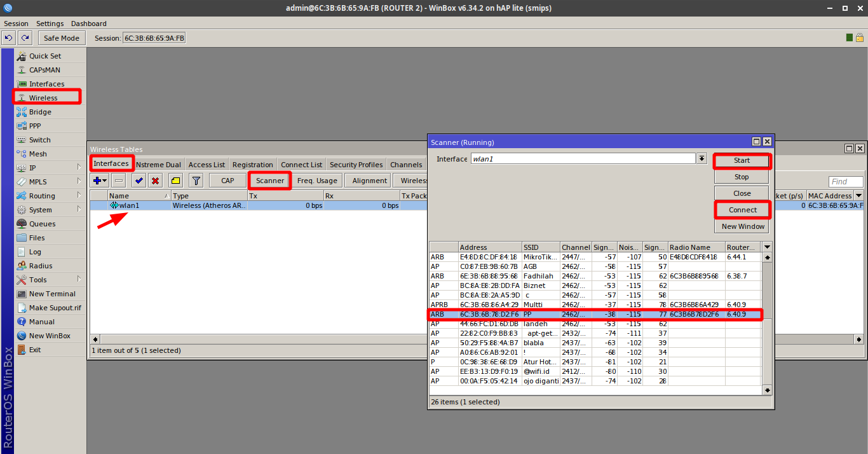Expand the Tools submenu
Image resolution: width=868 pixels, height=454 pixels.
pyautogui.click(x=50, y=280)
